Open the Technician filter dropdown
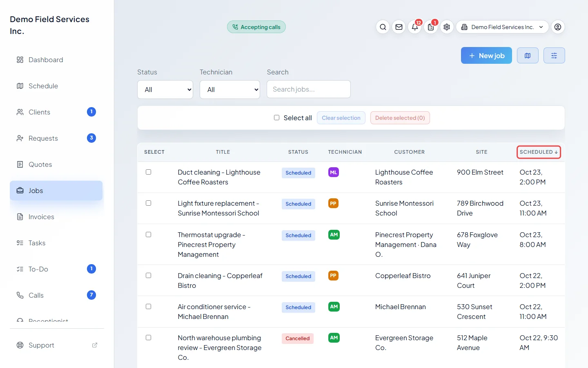 point(230,90)
